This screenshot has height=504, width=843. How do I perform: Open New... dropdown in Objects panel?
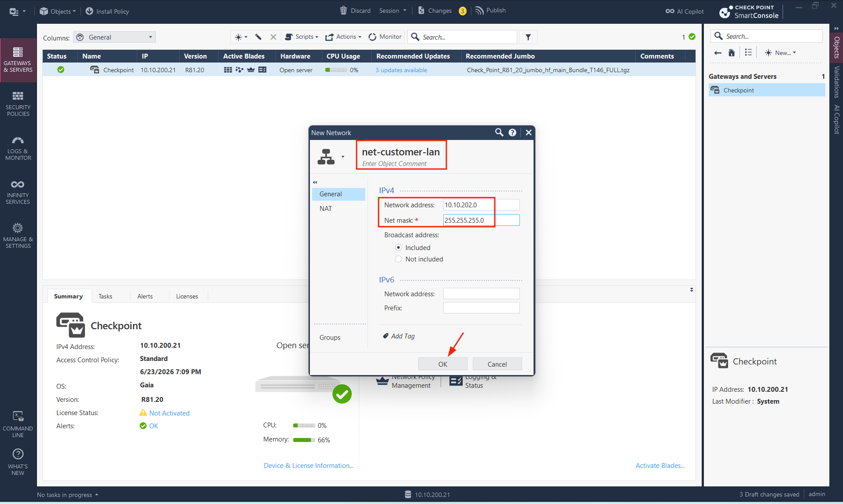tap(780, 53)
